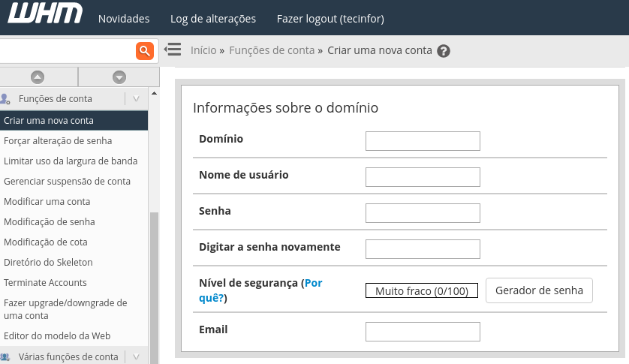
Task: Click the Digitar a senha novamente label
Action: 269,247
